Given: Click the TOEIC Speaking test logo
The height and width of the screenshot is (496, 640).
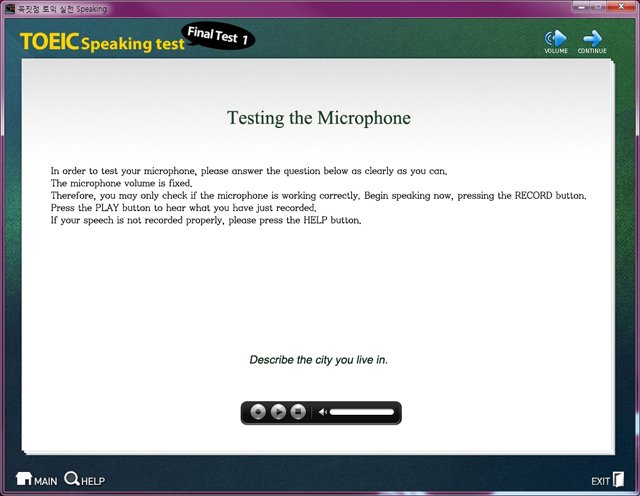Looking at the screenshot, I should coord(100,43).
